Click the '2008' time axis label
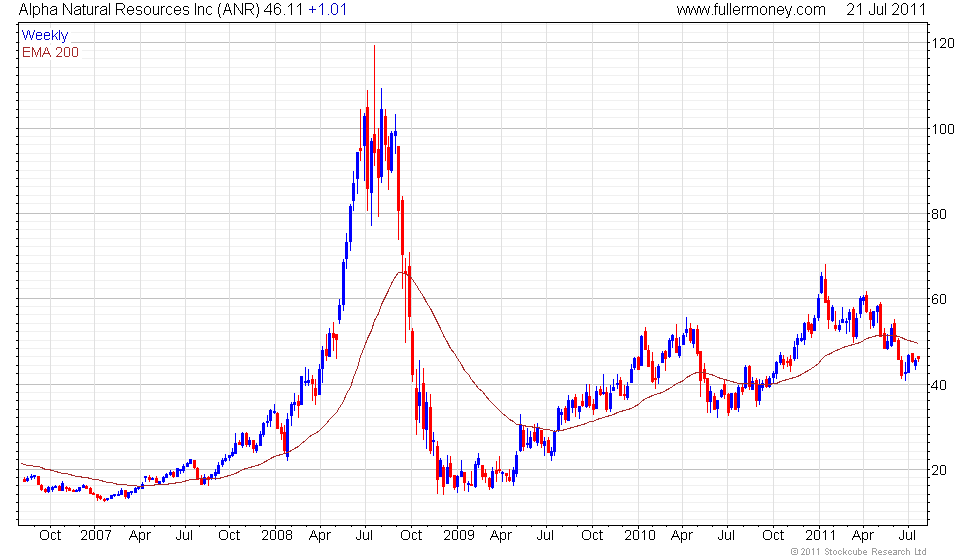980x560 pixels. (x=277, y=536)
